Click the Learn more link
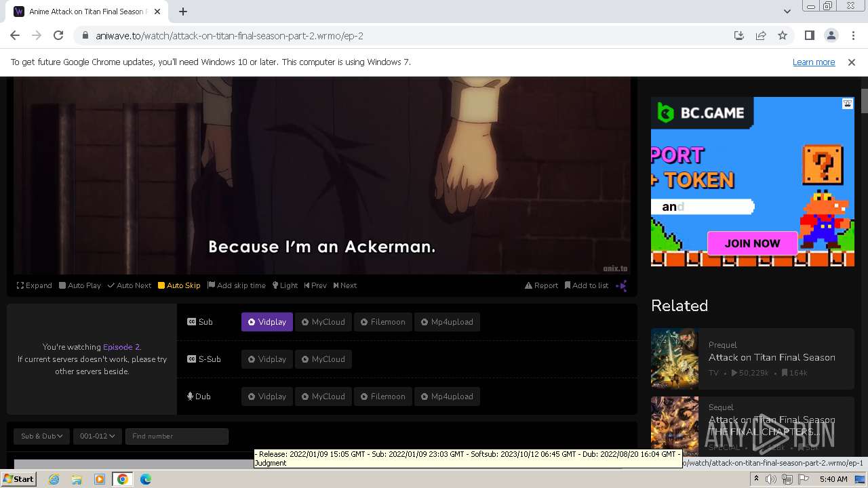 pos(814,62)
